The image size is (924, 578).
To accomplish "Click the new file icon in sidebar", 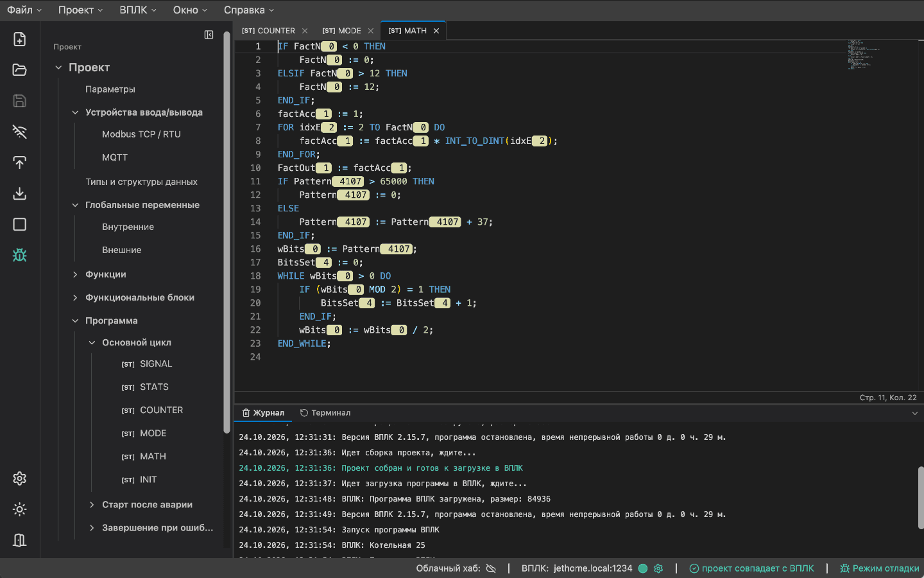I will (x=20, y=39).
